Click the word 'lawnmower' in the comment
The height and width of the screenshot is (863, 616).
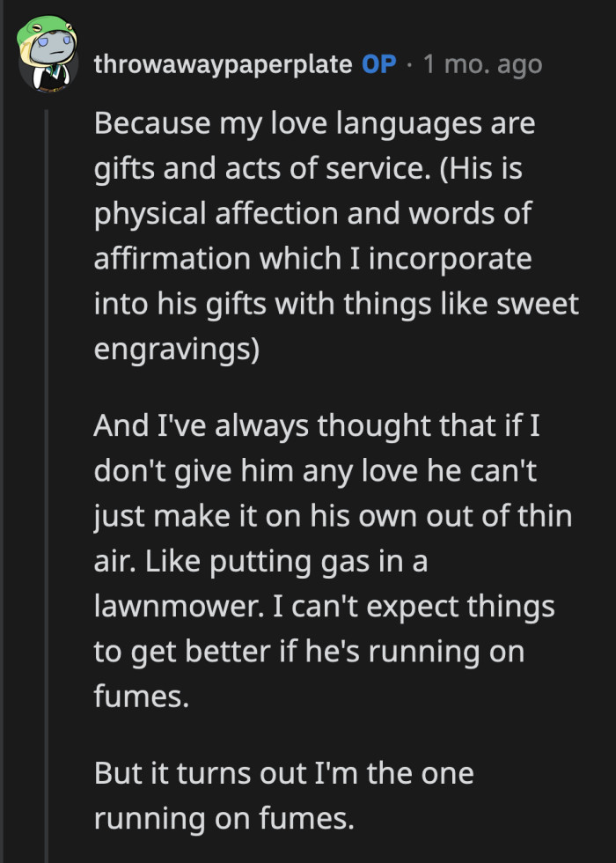(x=172, y=606)
